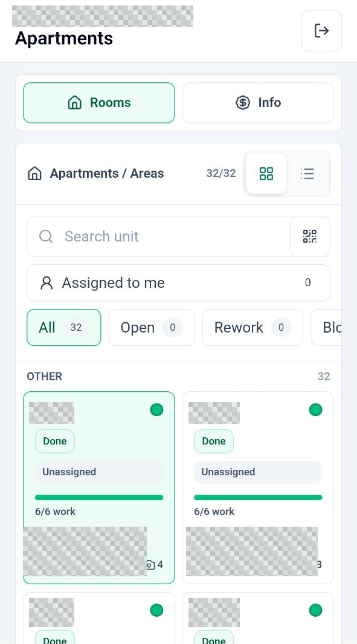Image resolution: width=357 pixels, height=644 pixels.
Task: Open the QR code scanner
Action: coord(310,236)
